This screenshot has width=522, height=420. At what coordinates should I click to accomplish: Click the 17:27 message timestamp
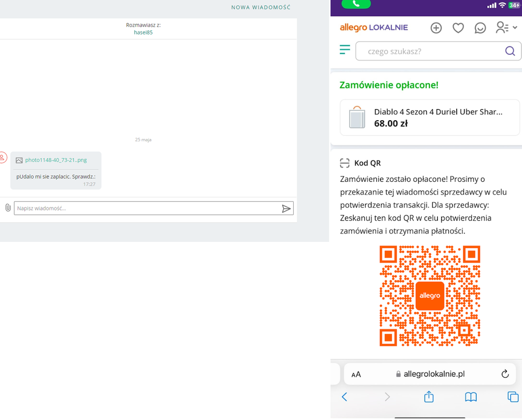pyautogui.click(x=89, y=184)
